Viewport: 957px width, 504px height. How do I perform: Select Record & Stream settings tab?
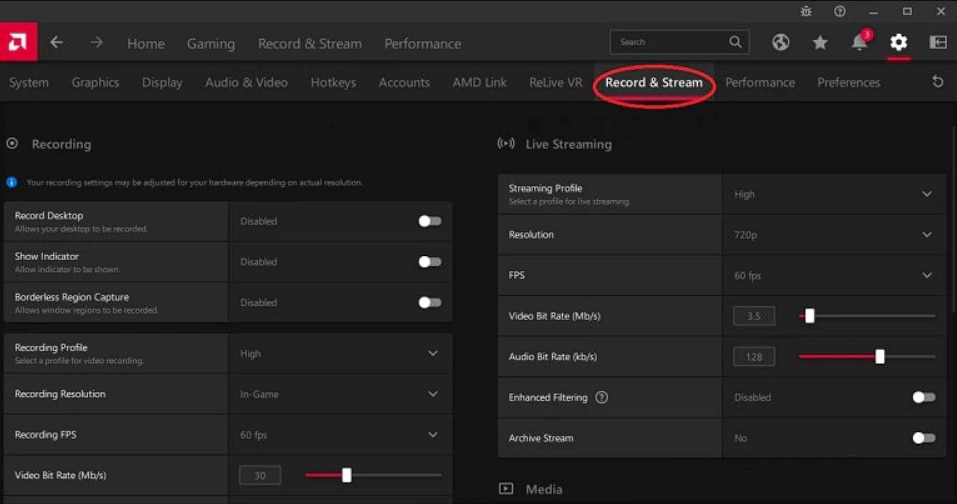point(654,82)
